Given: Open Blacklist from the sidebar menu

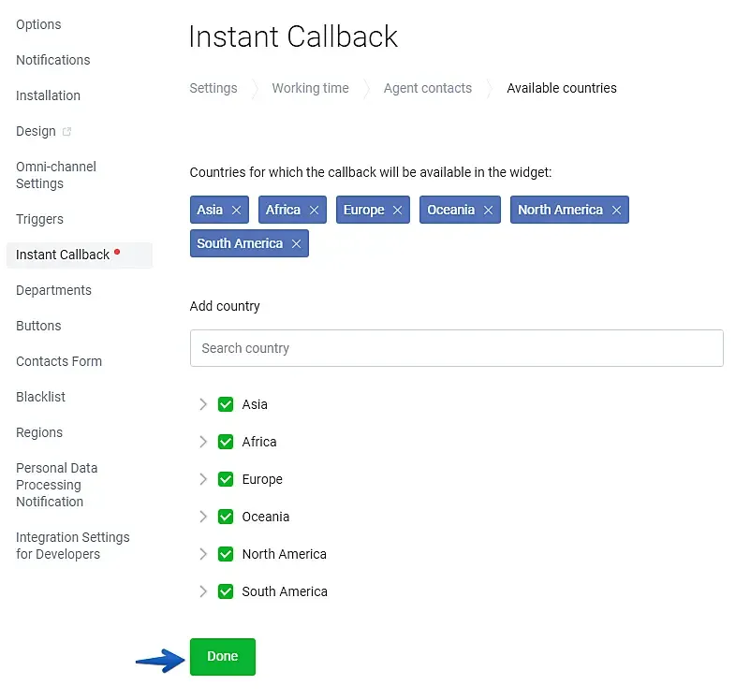Looking at the screenshot, I should click(x=40, y=397).
